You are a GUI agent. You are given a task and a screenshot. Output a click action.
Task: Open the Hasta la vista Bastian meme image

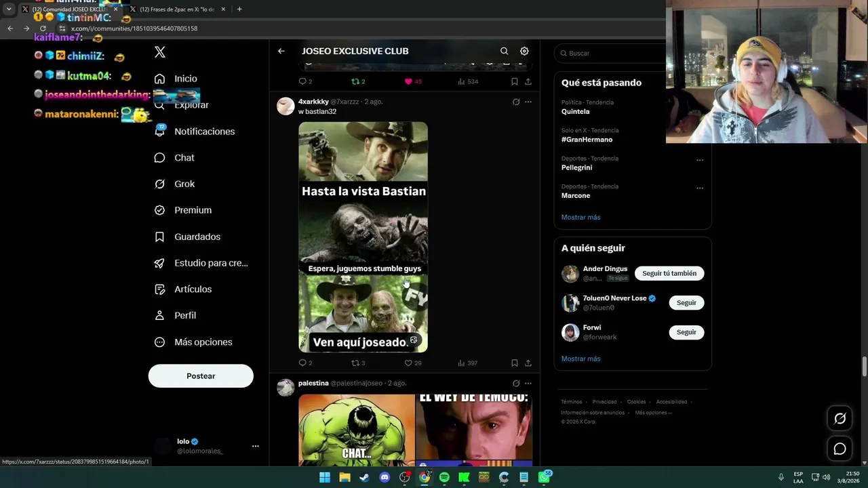[363, 237]
